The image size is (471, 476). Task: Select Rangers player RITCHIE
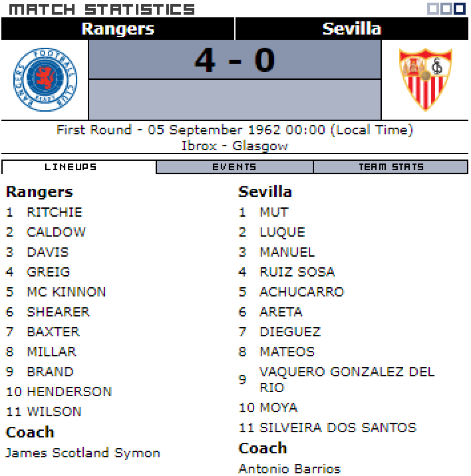pyautogui.click(x=54, y=212)
